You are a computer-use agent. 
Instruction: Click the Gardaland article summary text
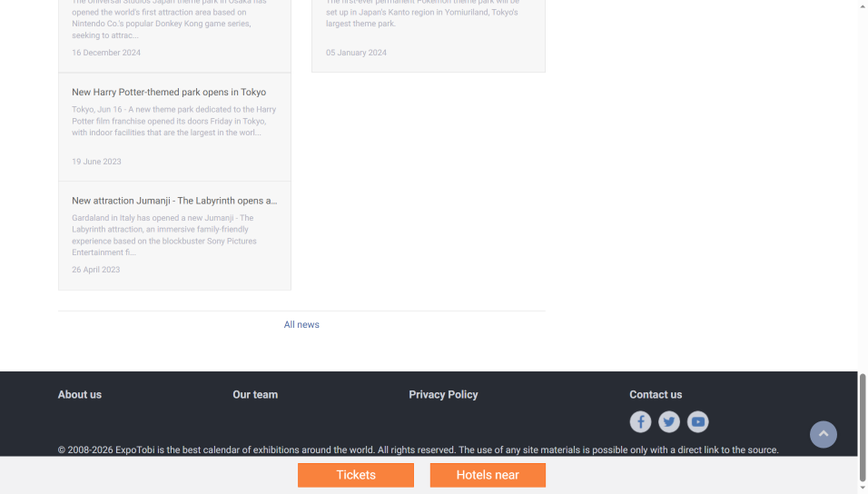164,235
